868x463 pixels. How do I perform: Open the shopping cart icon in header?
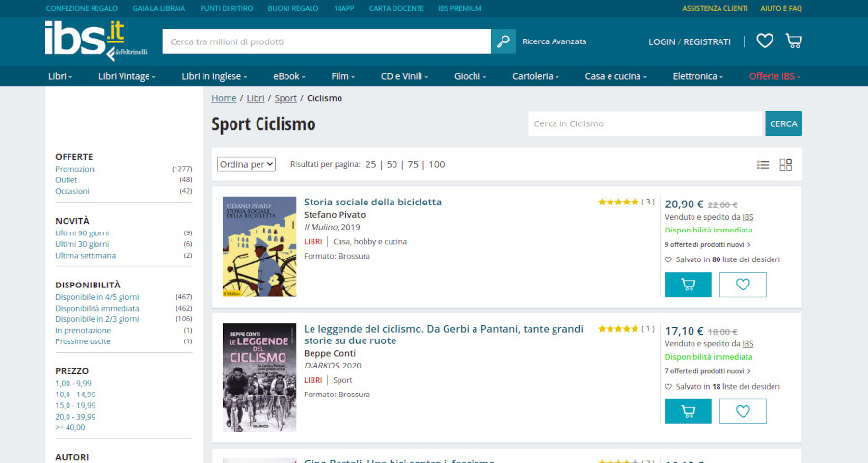pyautogui.click(x=794, y=41)
